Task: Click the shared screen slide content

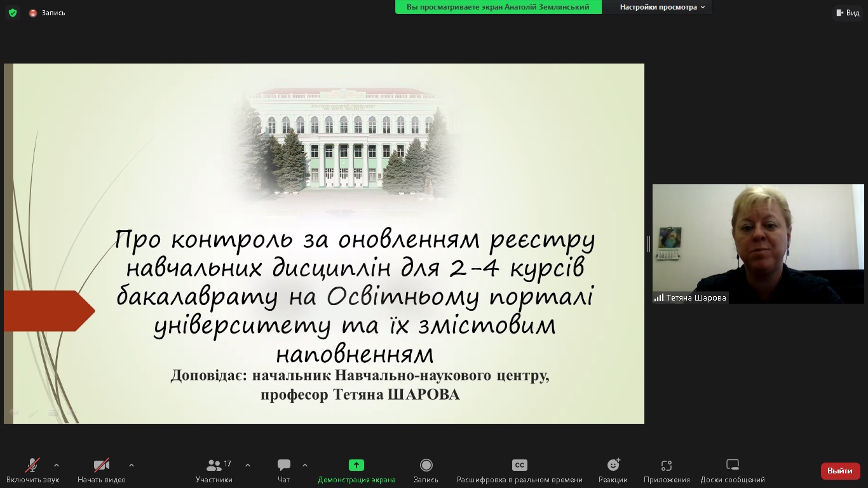Action: click(324, 243)
